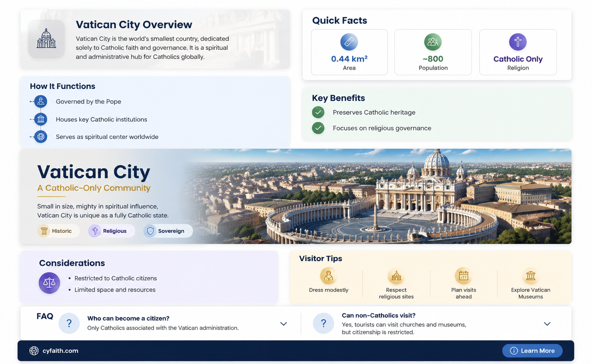Click the cross icon in the Religious tag
592x364 pixels.
pos(95,231)
